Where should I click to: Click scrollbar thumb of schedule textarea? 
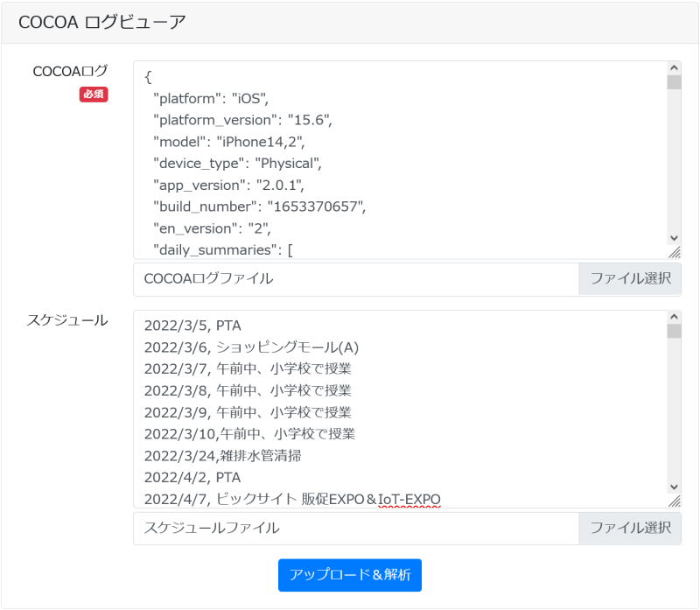click(674, 331)
